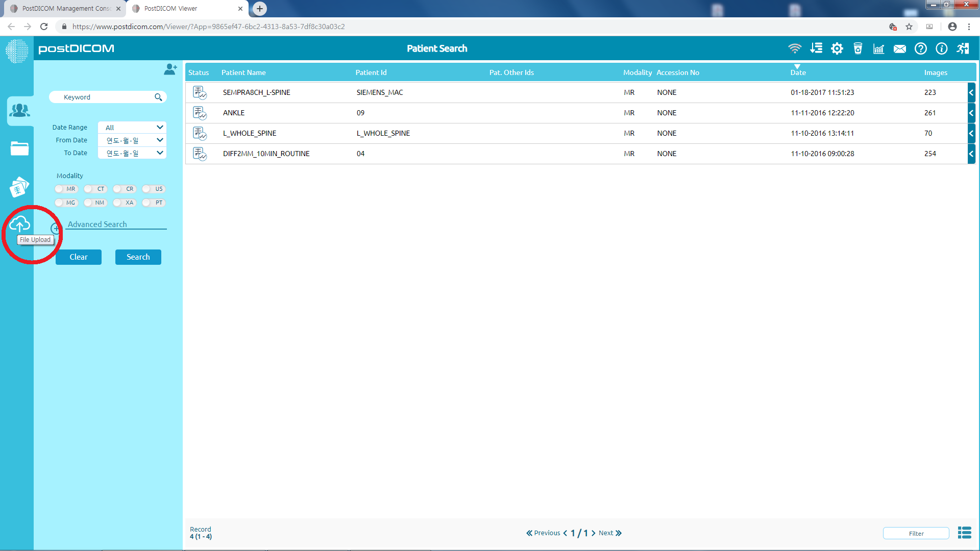
Task: Open the Date Range dropdown
Action: tap(132, 127)
